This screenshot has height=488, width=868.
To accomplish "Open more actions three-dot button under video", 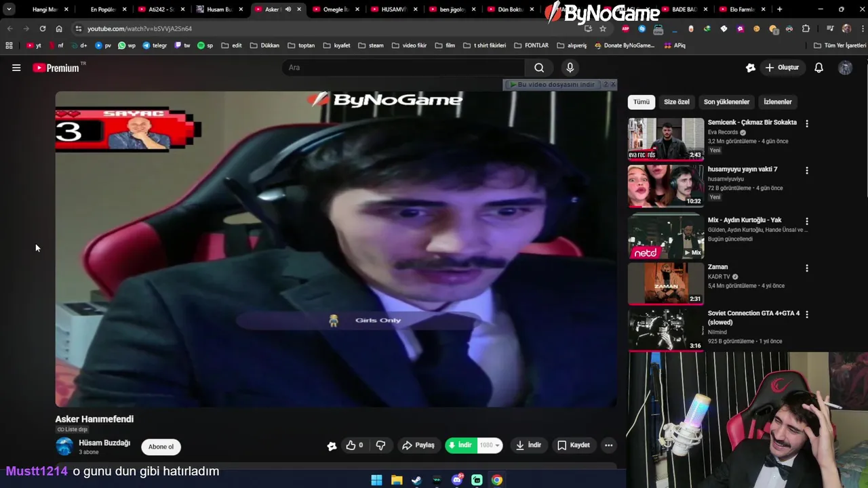I will point(608,445).
